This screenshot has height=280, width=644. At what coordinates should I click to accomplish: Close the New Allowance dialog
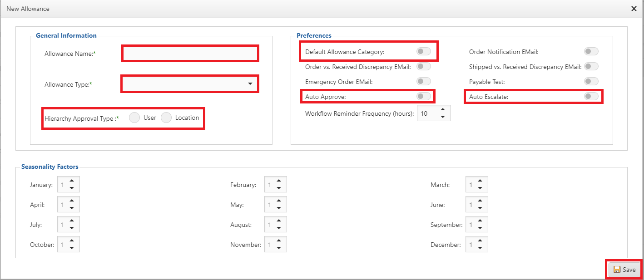(634, 9)
